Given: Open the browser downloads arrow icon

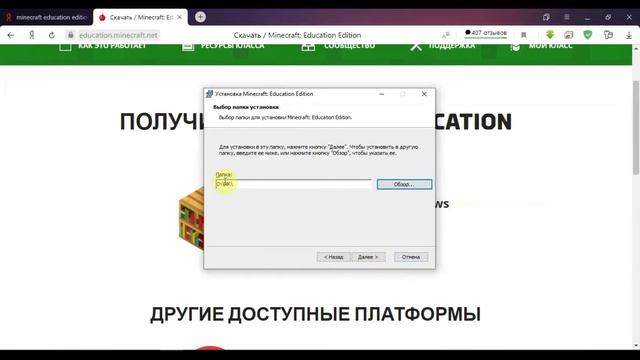Looking at the screenshot, I should click(x=629, y=36).
